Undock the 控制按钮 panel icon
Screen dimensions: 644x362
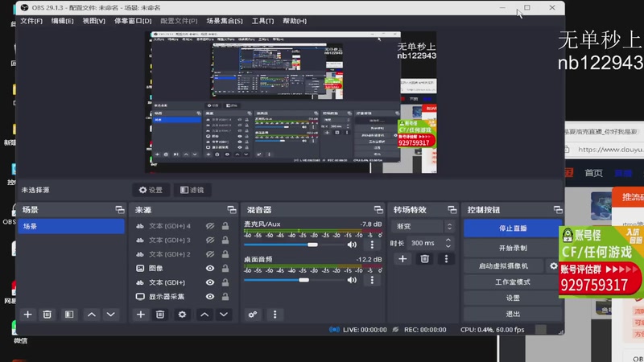pos(558,210)
